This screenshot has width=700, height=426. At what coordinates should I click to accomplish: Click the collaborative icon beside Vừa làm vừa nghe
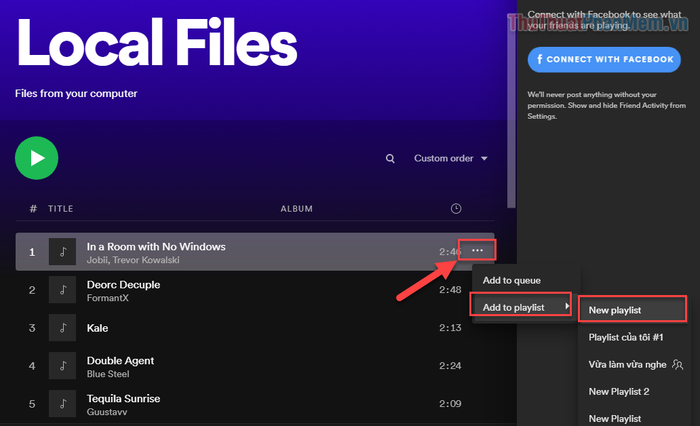point(677,364)
